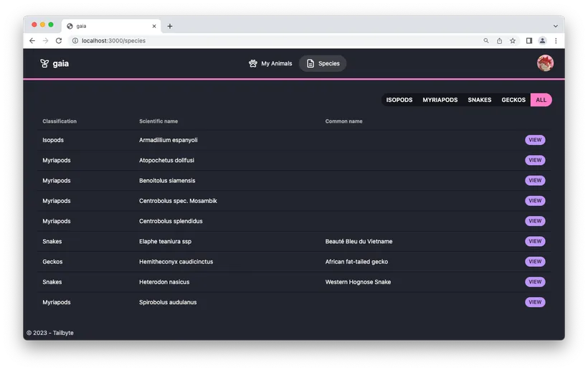The image size is (588, 371).
Task: Click the © 2023 - Tailbyte footer text
Action: coord(50,333)
